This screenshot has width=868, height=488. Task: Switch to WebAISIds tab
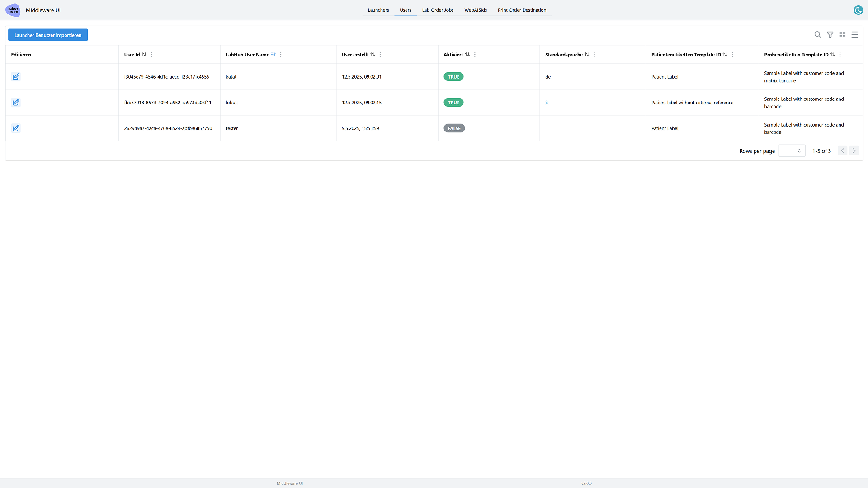476,10
